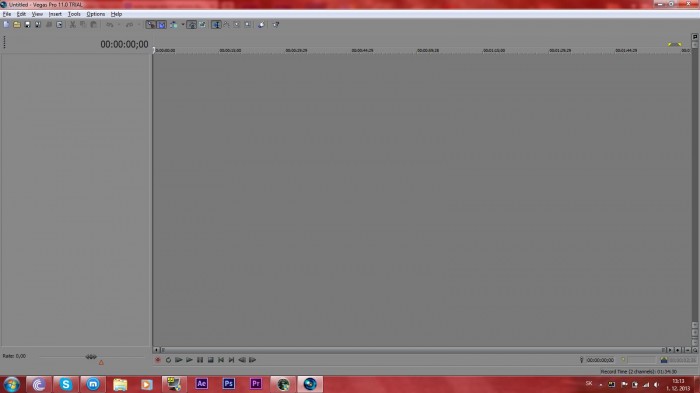Toggle Loop Playback in transport bar
The image size is (700, 393).
coord(168,360)
